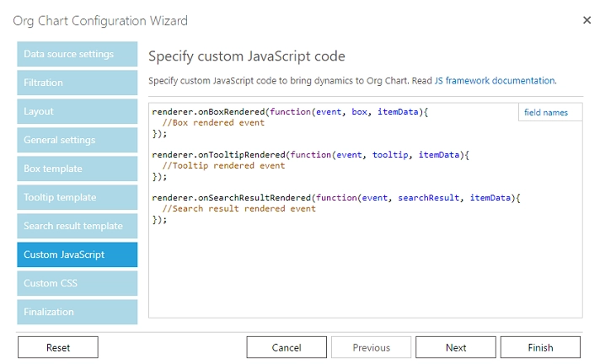
Task: Click the //Tooltip rendered event comment
Action: [x=223, y=166]
